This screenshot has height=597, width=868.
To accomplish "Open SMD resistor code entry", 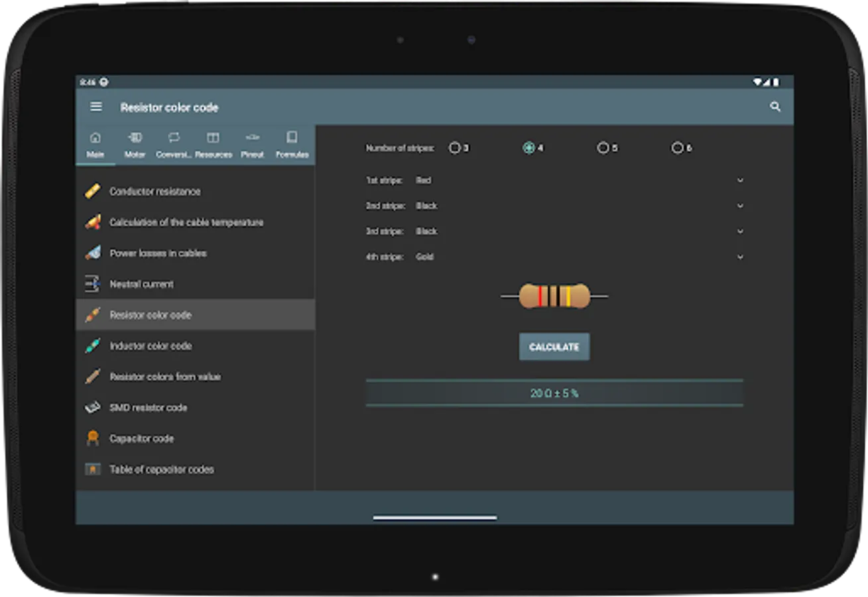I will [196, 407].
